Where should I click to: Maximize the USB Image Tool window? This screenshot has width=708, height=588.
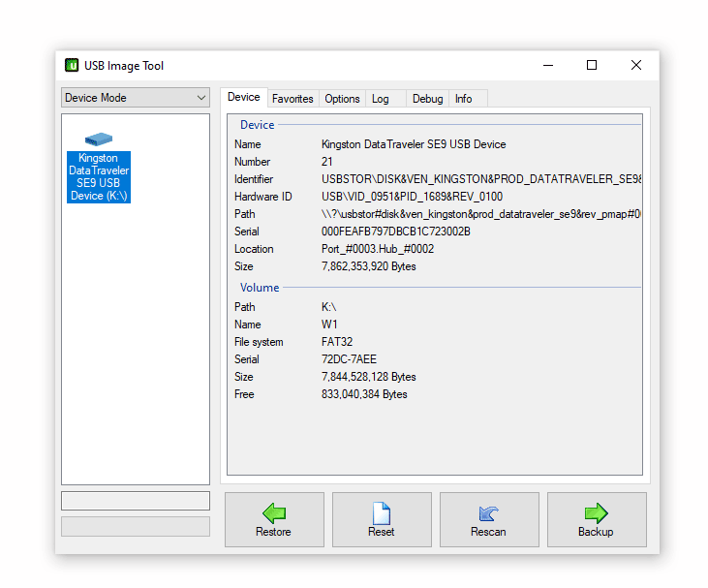tap(592, 66)
